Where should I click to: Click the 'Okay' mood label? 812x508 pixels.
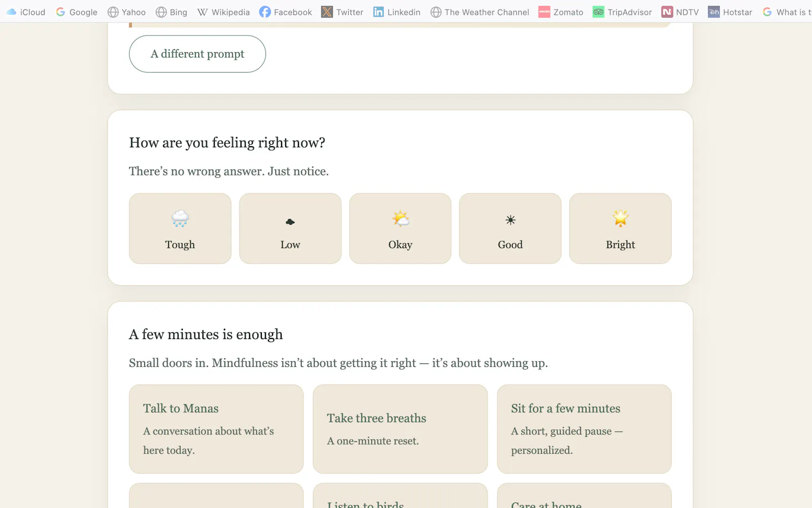pos(400,245)
